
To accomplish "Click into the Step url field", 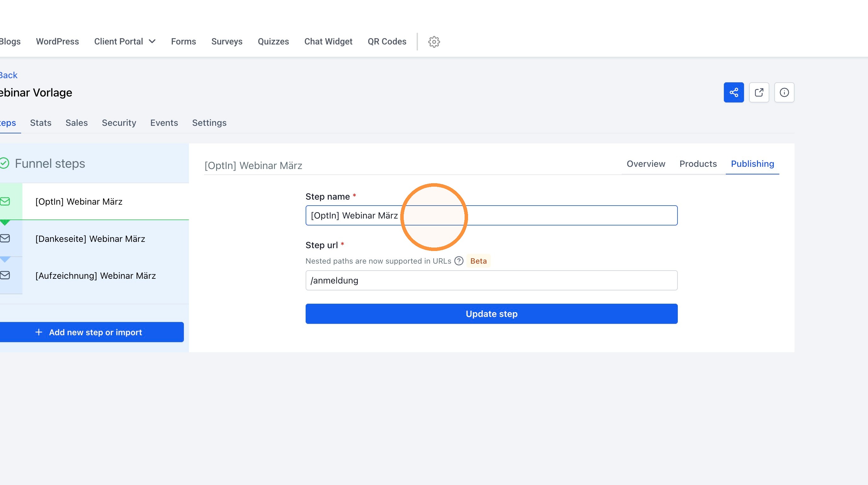I will [x=491, y=280].
